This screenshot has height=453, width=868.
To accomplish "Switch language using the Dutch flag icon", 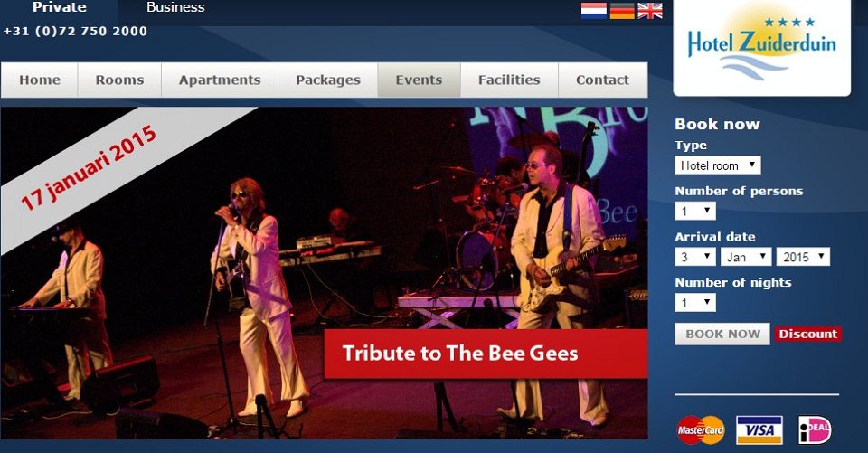I will click(x=593, y=11).
